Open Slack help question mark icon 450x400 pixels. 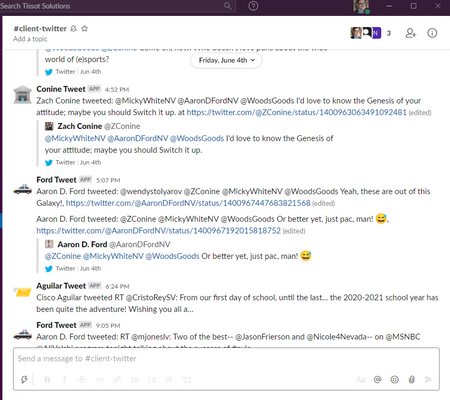[x=253, y=6]
